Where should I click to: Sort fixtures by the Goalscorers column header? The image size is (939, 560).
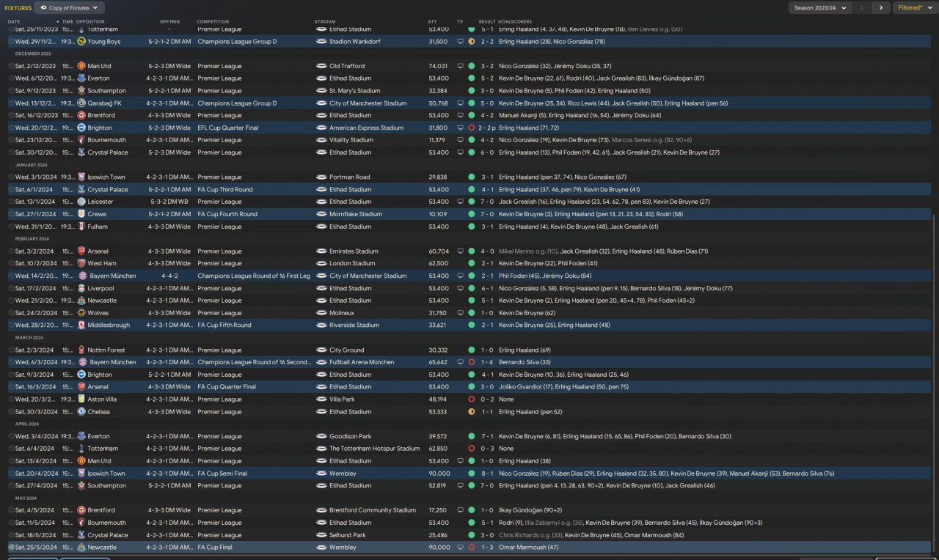[x=516, y=22]
